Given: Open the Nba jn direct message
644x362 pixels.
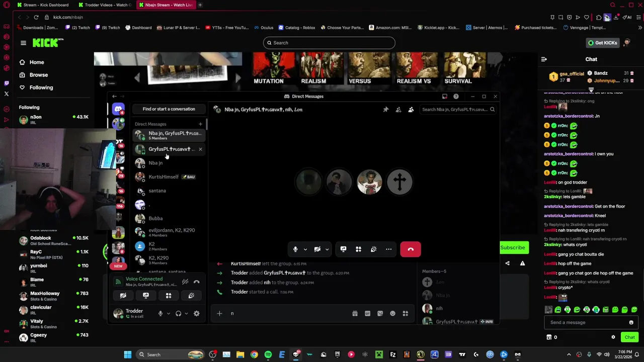Looking at the screenshot, I should (169, 163).
